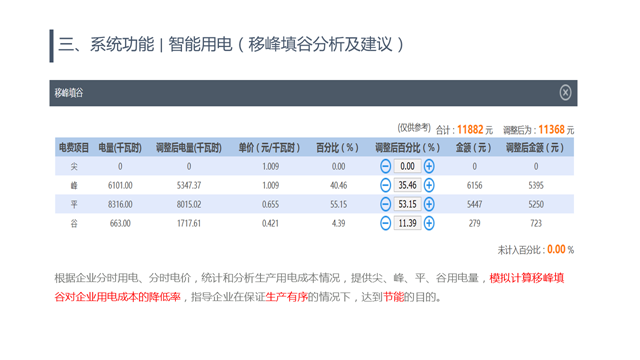640x360 pixels.
Task: Click the 8015.02 adjusted electricity value
Action: click(189, 204)
